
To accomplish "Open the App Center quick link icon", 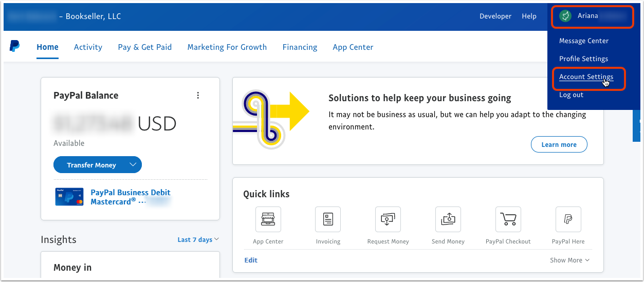I will [x=268, y=220].
